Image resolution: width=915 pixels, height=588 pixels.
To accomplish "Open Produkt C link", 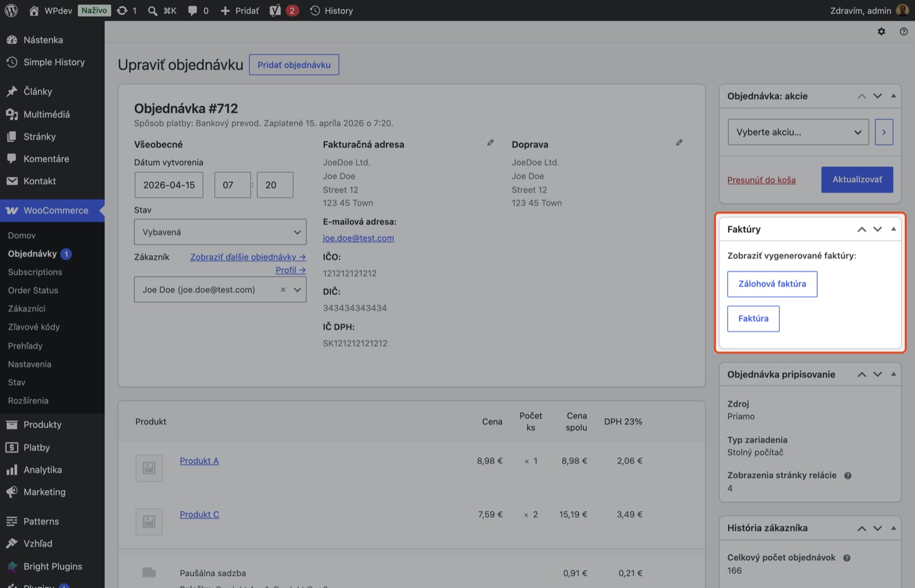I will click(x=199, y=514).
